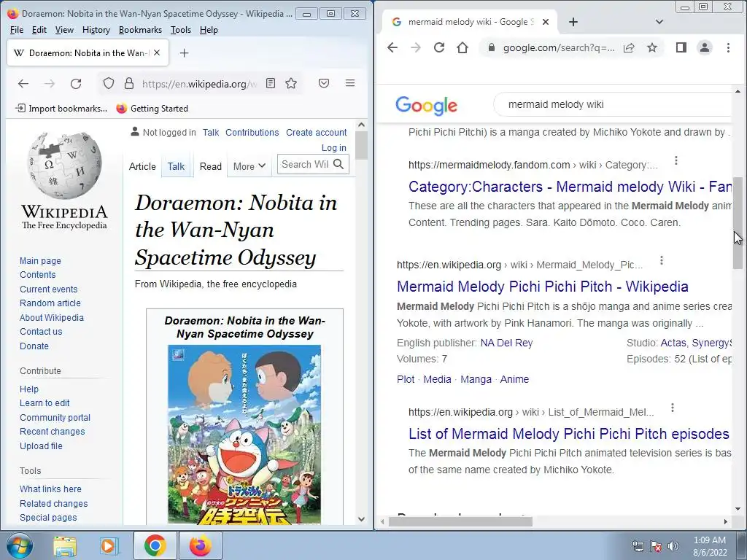
Task: Open Firefox History menu
Action: pyautogui.click(x=96, y=30)
